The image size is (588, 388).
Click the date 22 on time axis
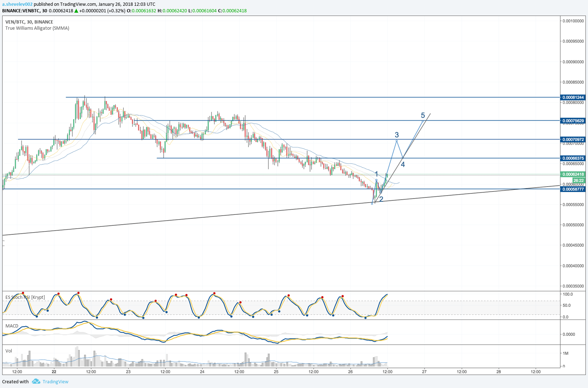54,372
